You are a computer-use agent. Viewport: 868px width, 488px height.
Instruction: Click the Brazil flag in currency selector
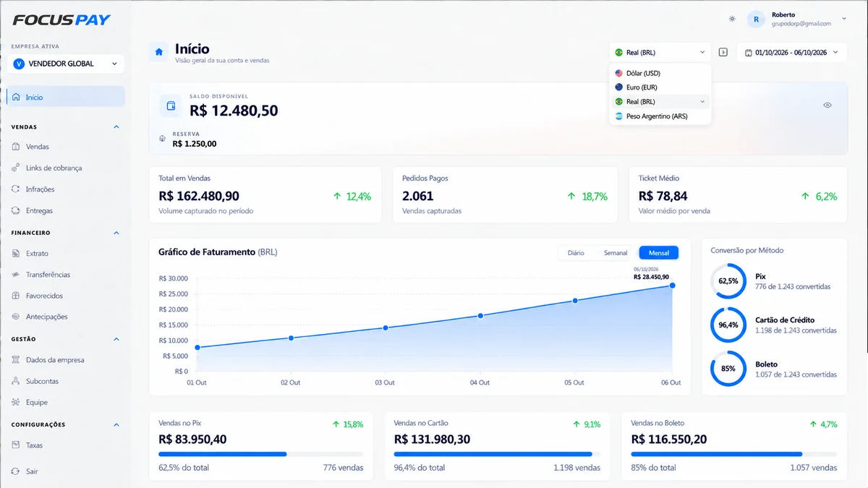[618, 52]
